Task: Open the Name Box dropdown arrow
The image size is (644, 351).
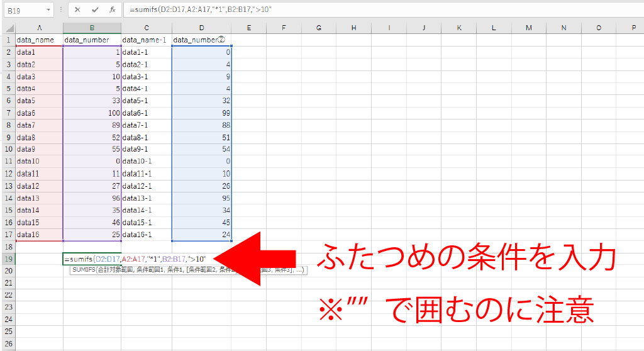Action: point(48,11)
